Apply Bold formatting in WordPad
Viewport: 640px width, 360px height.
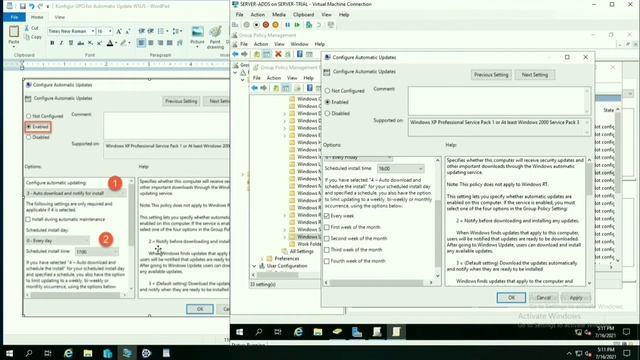pos(52,43)
